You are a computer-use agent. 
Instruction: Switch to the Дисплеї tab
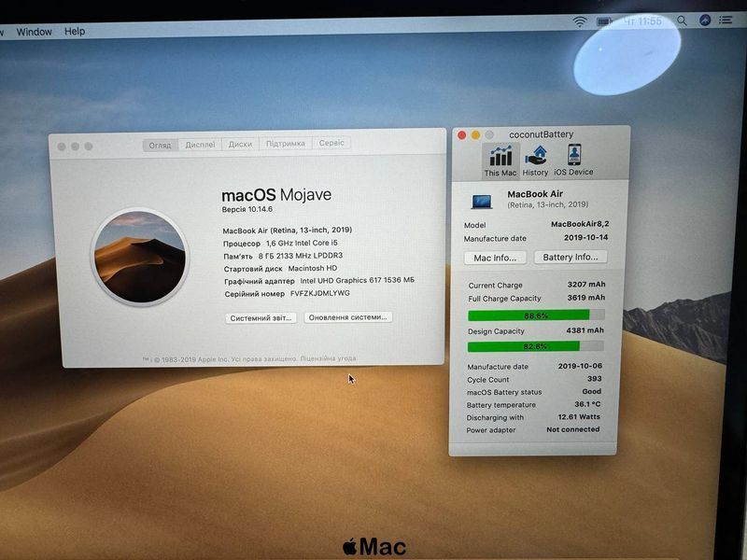click(x=200, y=145)
